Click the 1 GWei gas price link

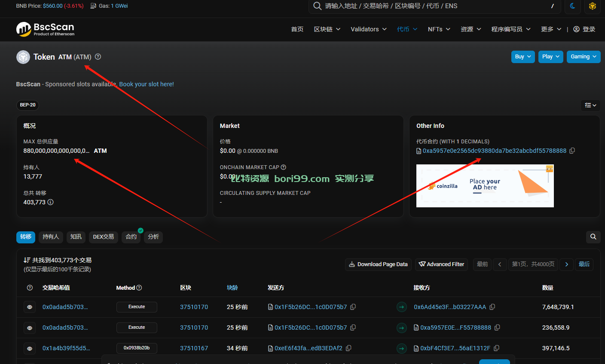pyautogui.click(x=119, y=6)
